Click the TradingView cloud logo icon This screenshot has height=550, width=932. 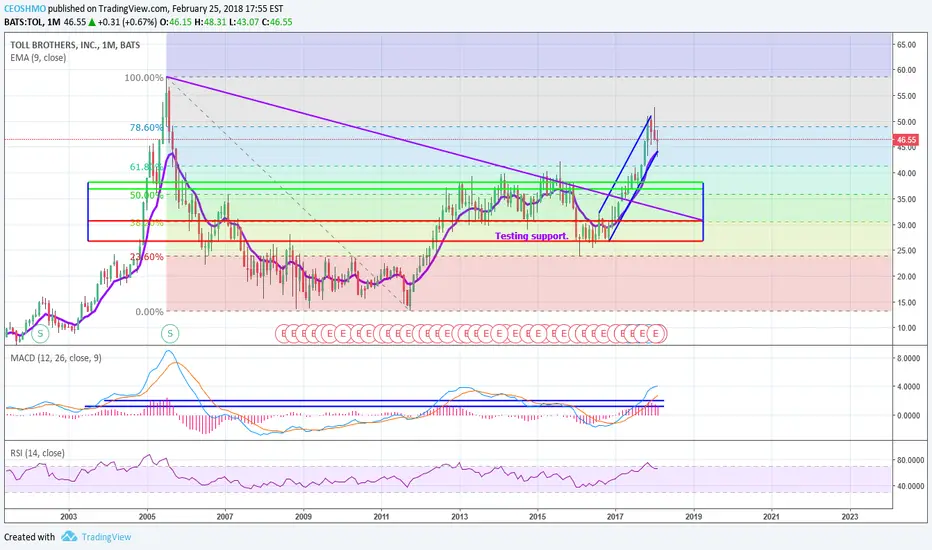(x=69, y=536)
